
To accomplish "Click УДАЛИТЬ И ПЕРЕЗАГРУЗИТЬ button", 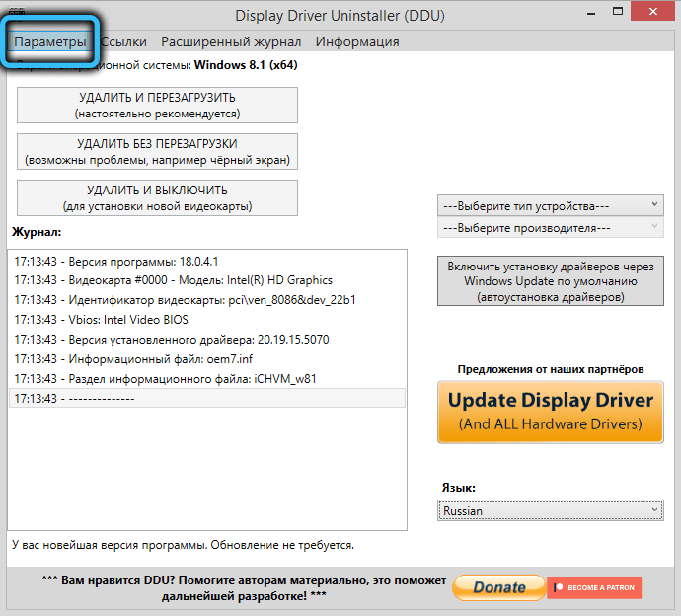I will click(x=157, y=105).
